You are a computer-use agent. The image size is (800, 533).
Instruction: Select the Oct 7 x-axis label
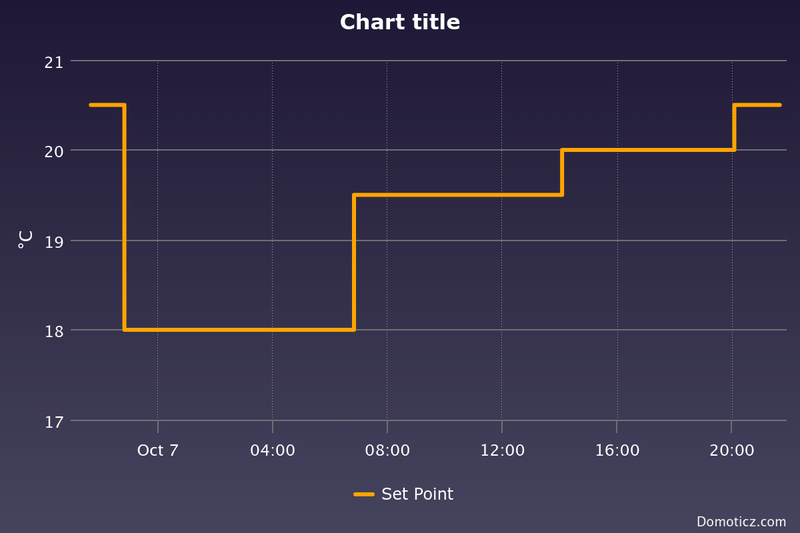(x=158, y=451)
